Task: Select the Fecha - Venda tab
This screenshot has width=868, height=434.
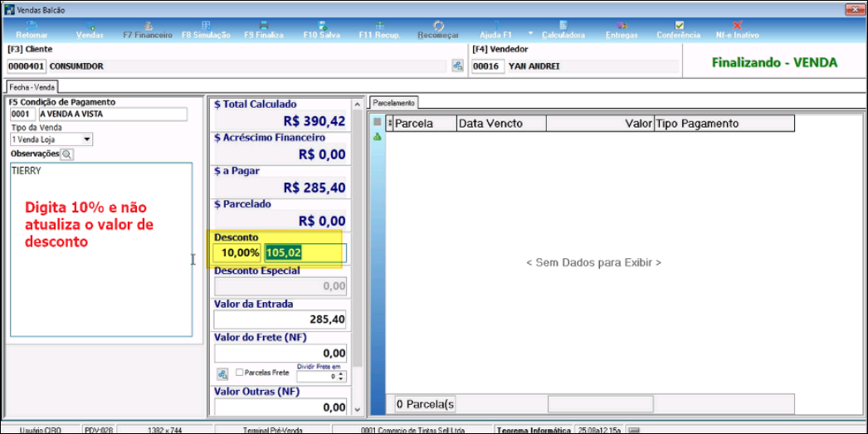Action: click(x=32, y=87)
